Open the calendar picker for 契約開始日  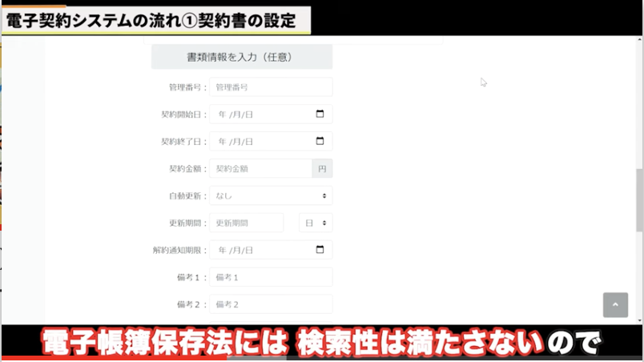pyautogui.click(x=320, y=115)
